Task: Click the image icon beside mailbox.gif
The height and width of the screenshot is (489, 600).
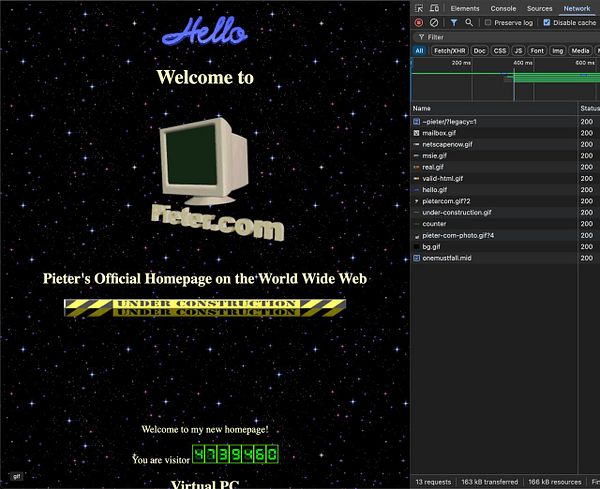Action: 417,133
